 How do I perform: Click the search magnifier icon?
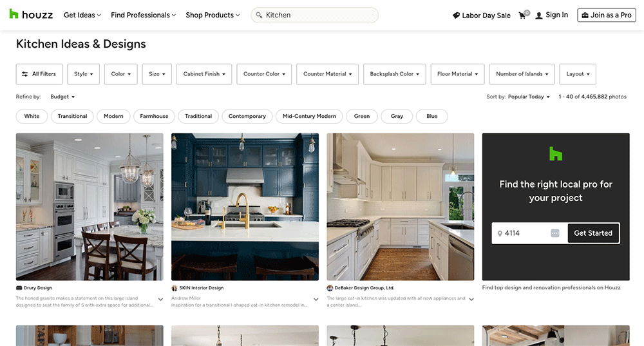tap(259, 15)
